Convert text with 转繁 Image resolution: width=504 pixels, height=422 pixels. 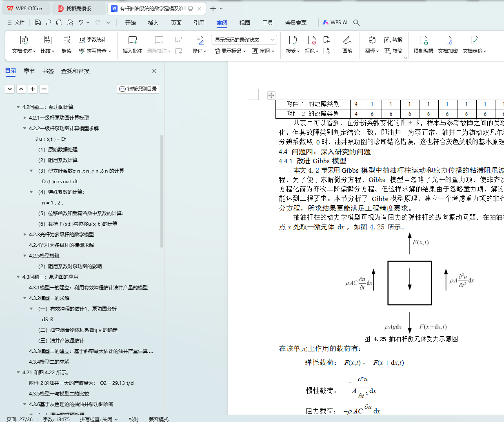(393, 40)
